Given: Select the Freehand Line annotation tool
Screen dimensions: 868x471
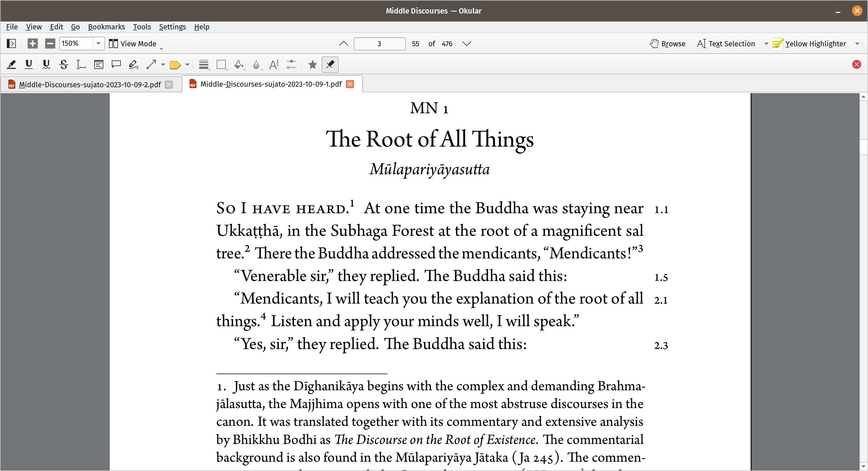Looking at the screenshot, I should pos(133,64).
